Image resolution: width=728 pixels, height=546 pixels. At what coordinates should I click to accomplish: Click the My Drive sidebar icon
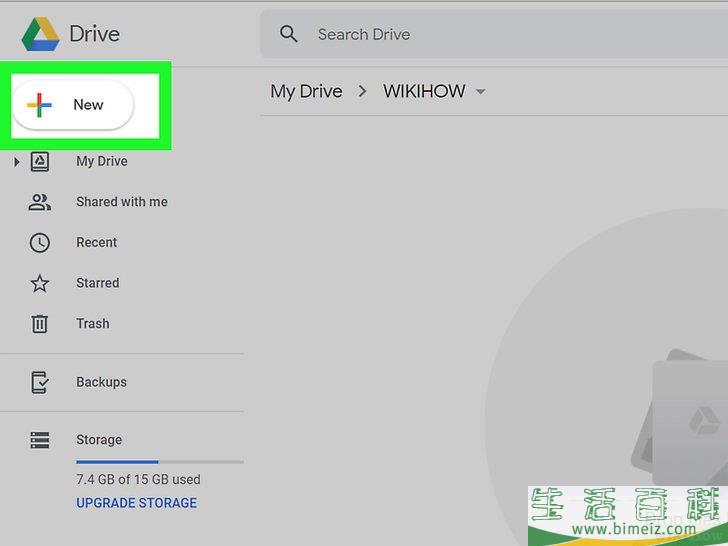tap(40, 162)
